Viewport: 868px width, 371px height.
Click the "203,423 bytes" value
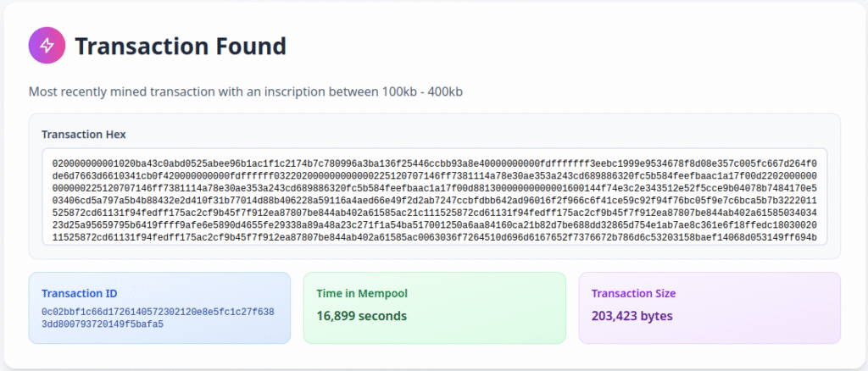(x=632, y=316)
